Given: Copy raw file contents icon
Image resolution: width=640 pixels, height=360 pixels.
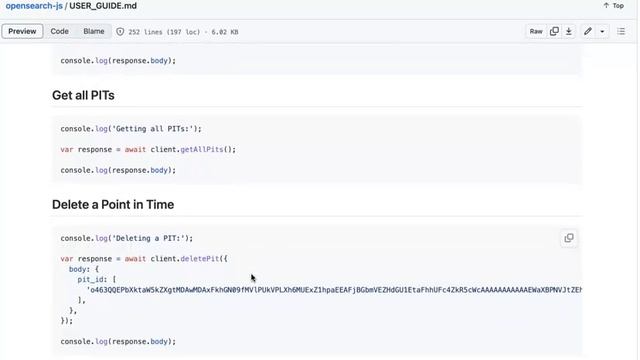Looking at the screenshot, I should pos(554,31).
